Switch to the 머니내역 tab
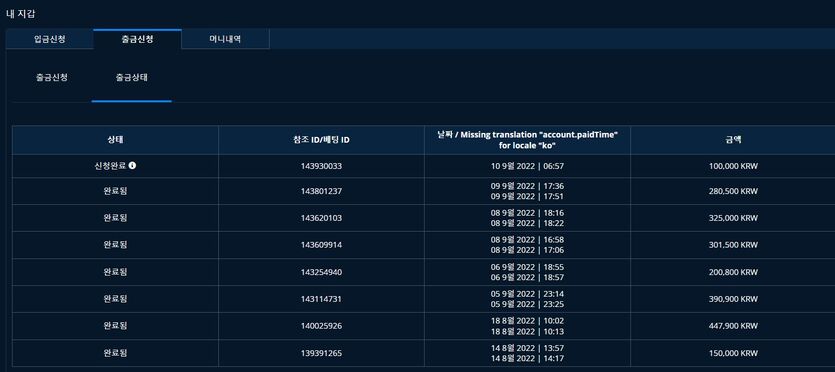This screenshot has height=372, width=835. click(x=225, y=39)
